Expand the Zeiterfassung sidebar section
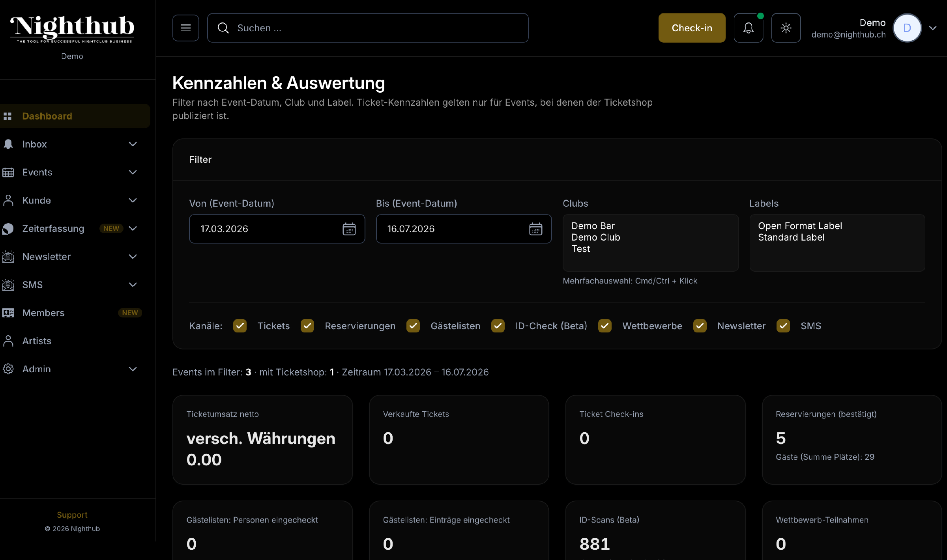Screen dimensions: 947x560 pyautogui.click(x=133, y=228)
